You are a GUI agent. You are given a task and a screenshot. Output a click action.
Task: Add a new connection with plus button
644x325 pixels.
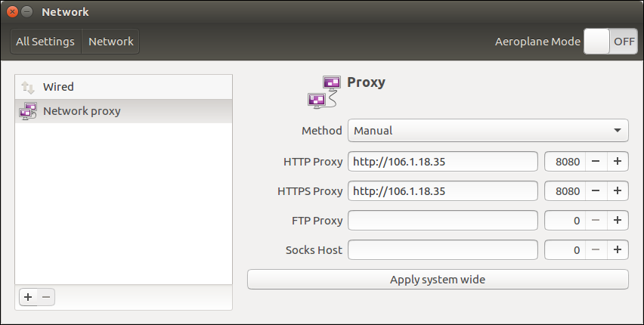coord(28,297)
